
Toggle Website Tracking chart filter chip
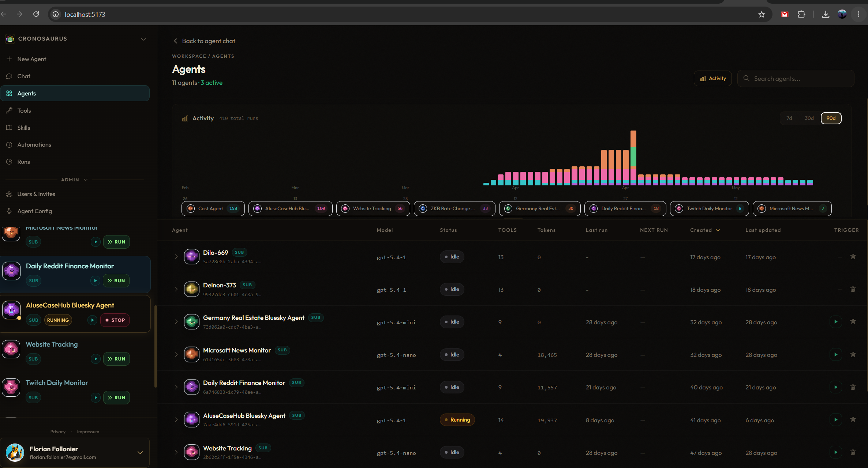[x=373, y=208]
